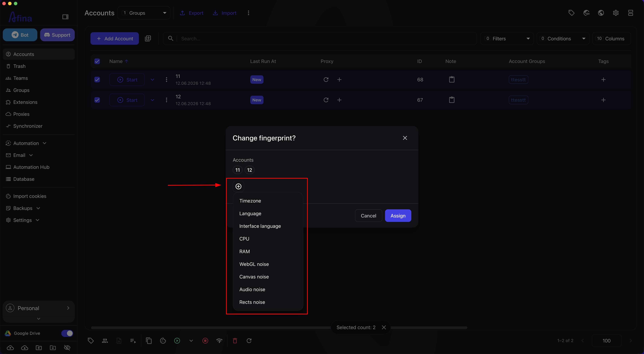Viewport: 644px width, 354px height.
Task: Toggle the Google Drive switch
Action: point(67,333)
